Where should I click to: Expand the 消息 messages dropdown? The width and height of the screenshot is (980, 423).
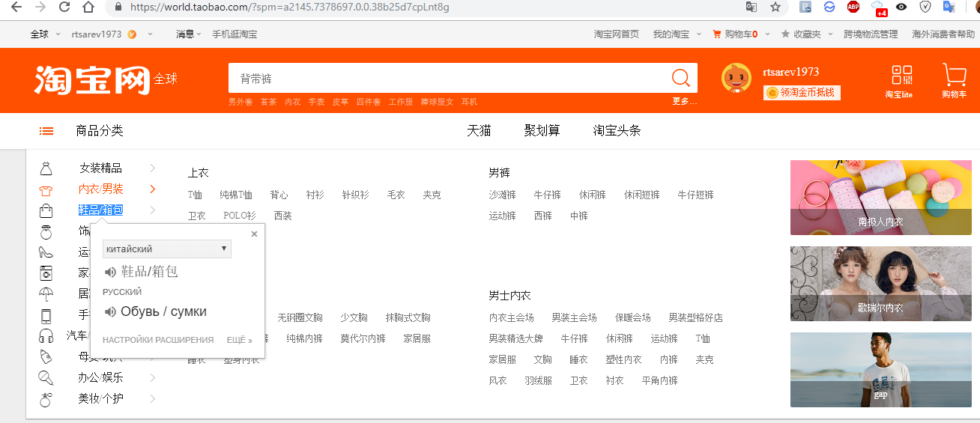click(189, 34)
